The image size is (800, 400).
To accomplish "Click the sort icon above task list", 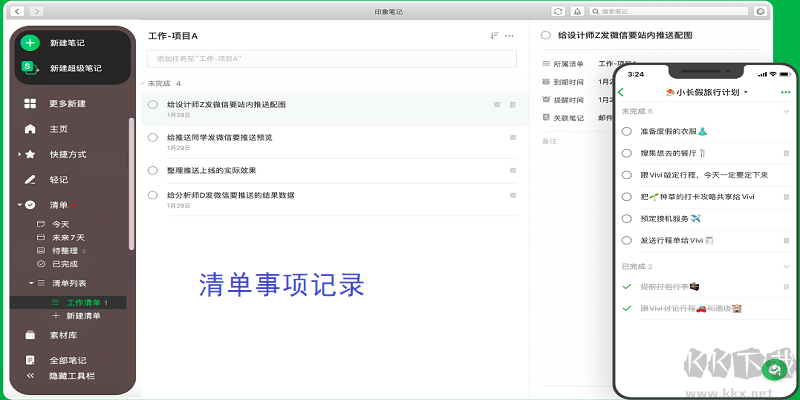I will tap(494, 36).
